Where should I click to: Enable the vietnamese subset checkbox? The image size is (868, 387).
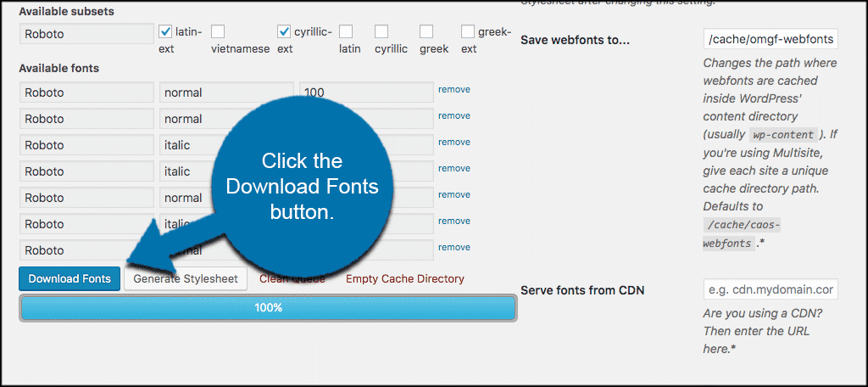pyautogui.click(x=218, y=32)
